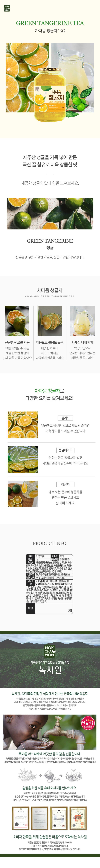
Task: Select the green tangerine tea cup recipe photo
Action: coord(22,494)
